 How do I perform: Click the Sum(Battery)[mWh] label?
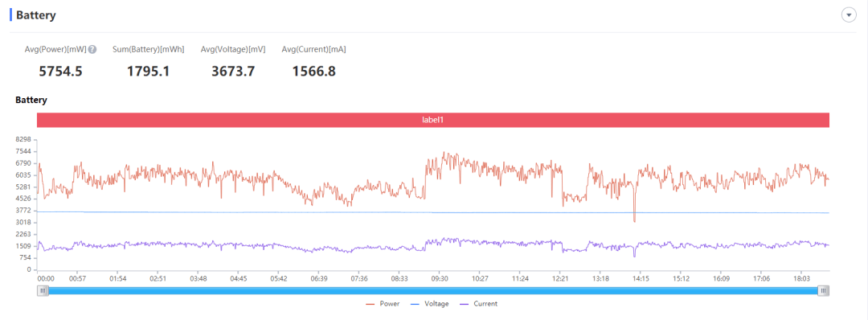[148, 49]
